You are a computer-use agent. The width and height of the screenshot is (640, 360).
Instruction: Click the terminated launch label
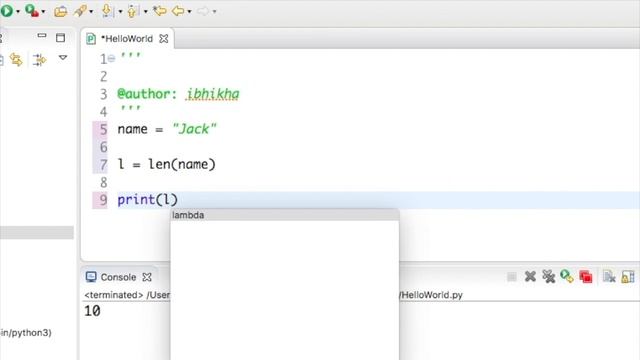114,295
